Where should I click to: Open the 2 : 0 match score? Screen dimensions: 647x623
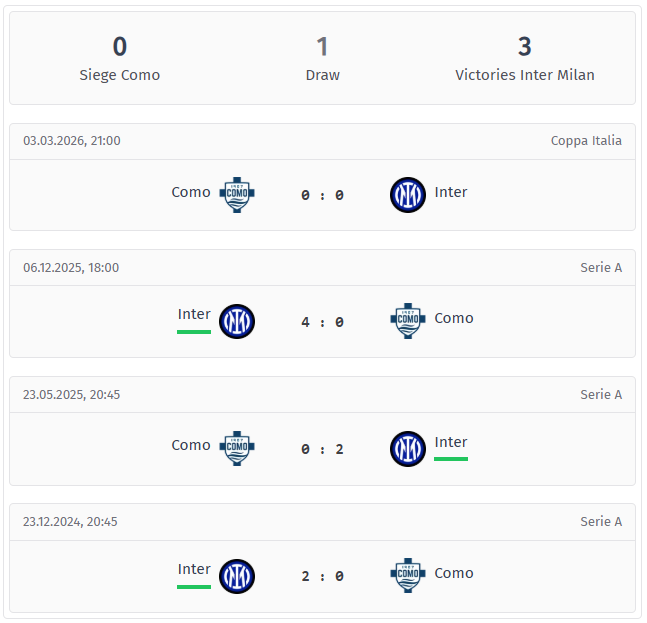(x=322, y=576)
